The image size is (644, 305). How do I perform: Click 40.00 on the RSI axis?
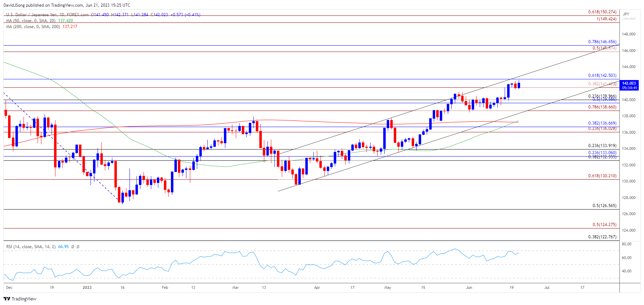click(x=626, y=271)
